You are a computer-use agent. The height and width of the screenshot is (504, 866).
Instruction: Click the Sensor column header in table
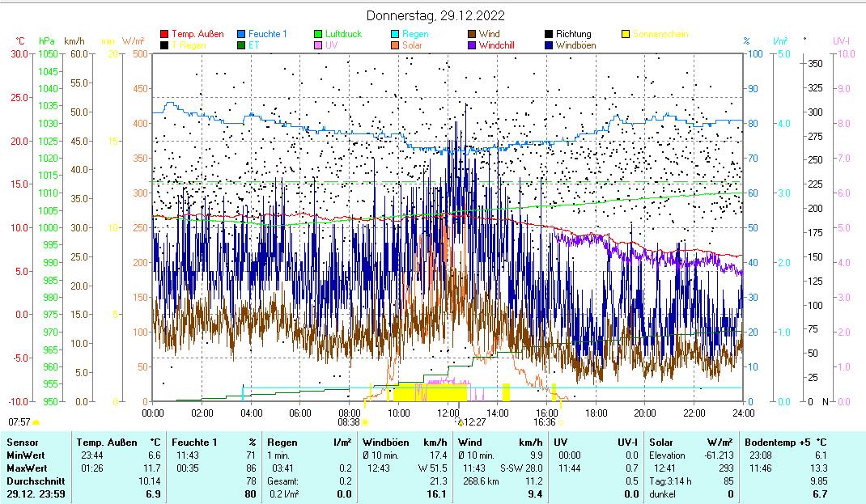[x=23, y=443]
